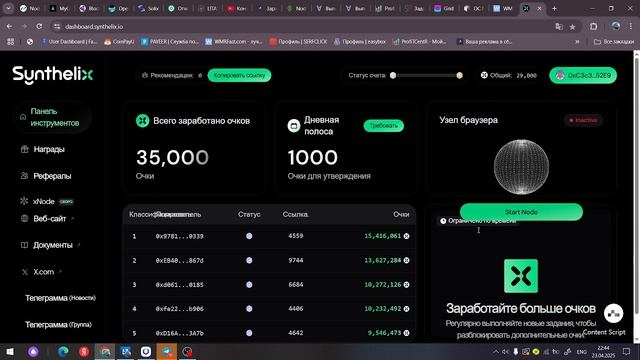Click the status dot for rank 1

[x=249, y=236]
